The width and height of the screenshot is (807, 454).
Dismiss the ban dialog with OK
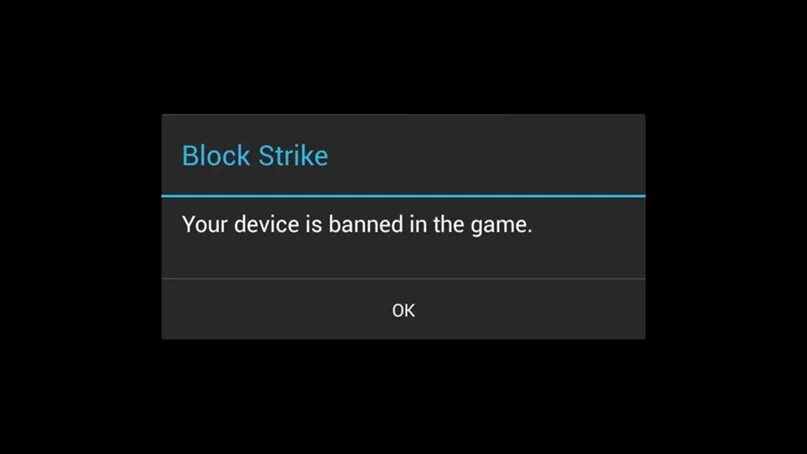point(403,310)
